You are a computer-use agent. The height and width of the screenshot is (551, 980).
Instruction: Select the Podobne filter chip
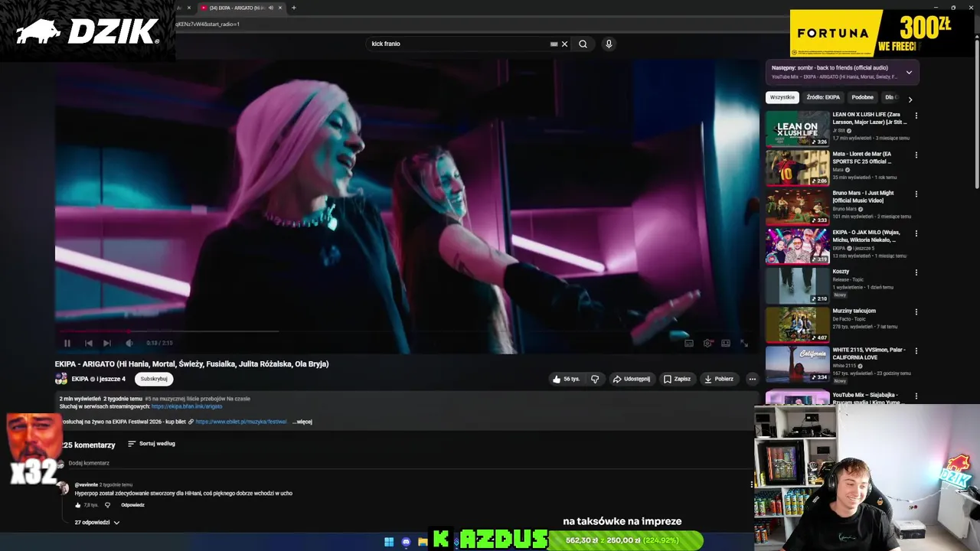point(862,97)
